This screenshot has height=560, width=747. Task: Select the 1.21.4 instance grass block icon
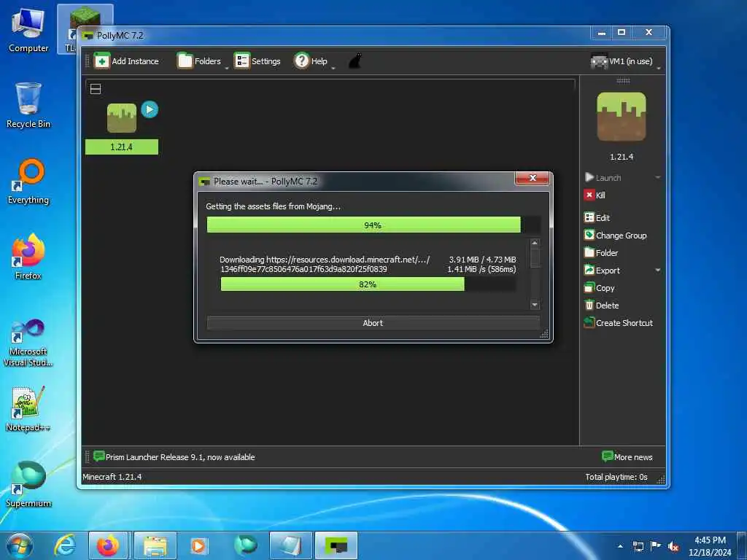click(x=122, y=118)
